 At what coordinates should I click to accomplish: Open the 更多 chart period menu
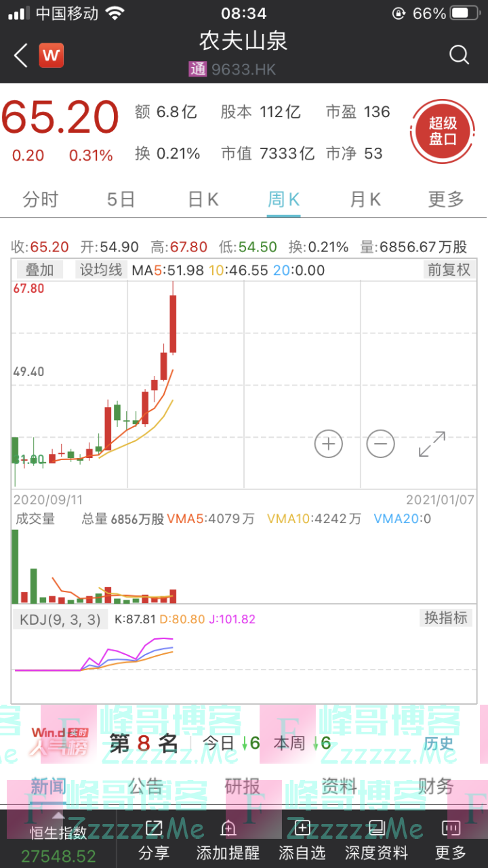[446, 199]
